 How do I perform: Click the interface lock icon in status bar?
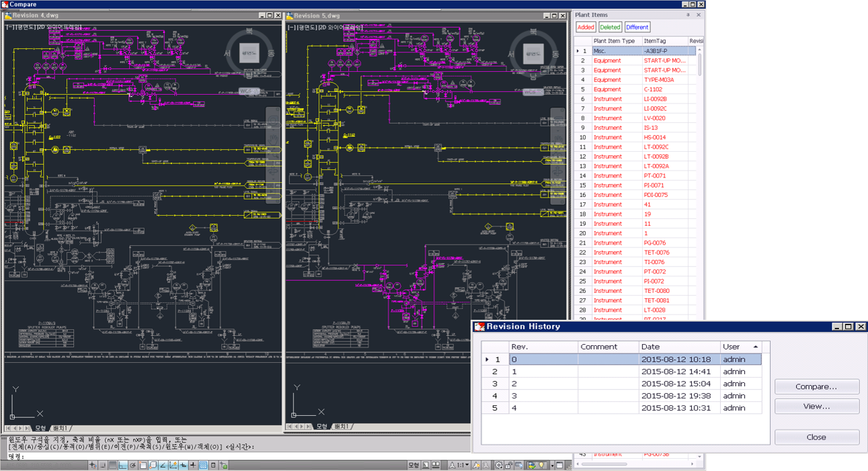coord(508,464)
